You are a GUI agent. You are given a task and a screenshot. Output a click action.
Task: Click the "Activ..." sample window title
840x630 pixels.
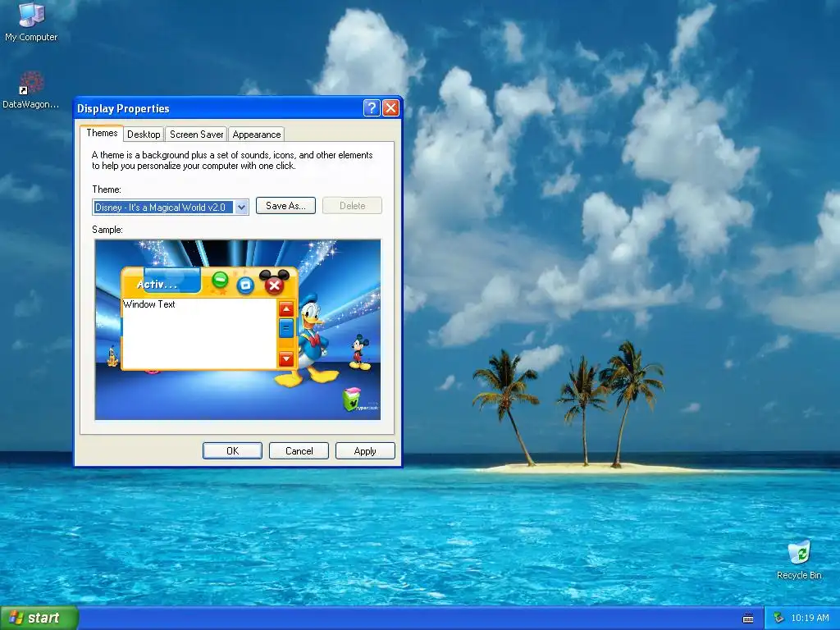[x=157, y=285]
